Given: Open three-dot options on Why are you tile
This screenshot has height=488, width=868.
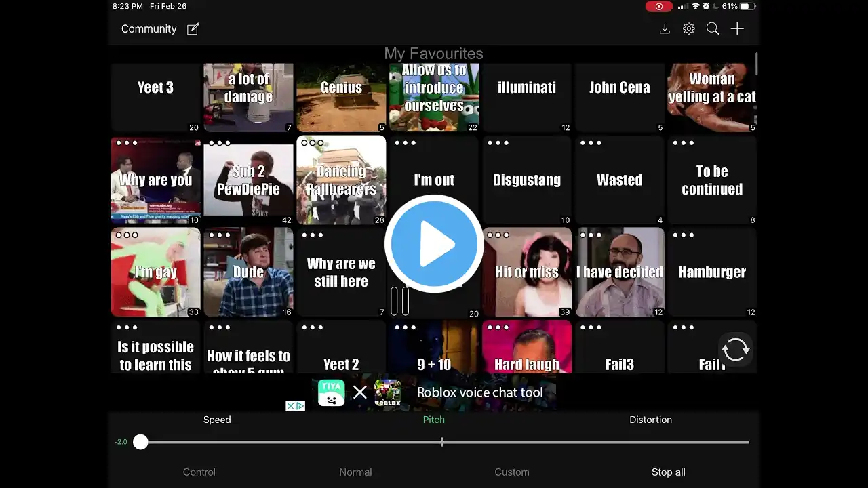Looking at the screenshot, I should [x=127, y=143].
